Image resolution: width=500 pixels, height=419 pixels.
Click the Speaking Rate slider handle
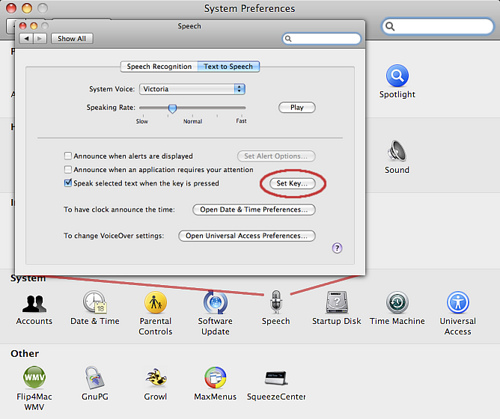click(x=172, y=108)
